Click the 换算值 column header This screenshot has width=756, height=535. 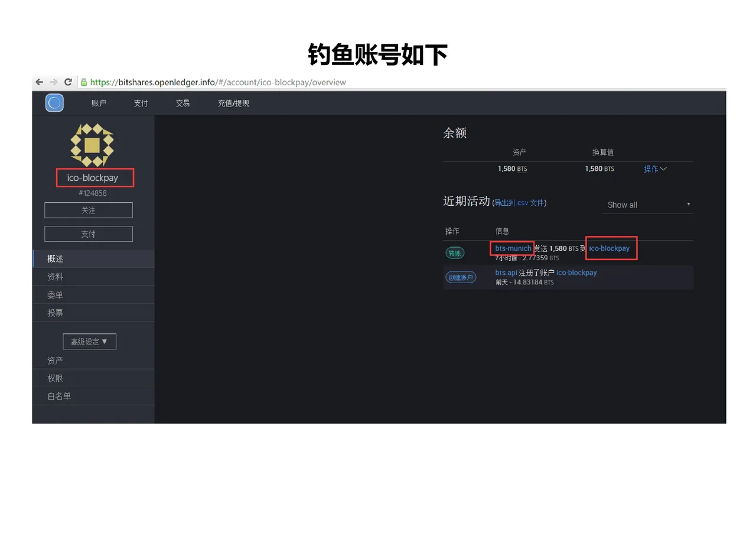click(603, 153)
